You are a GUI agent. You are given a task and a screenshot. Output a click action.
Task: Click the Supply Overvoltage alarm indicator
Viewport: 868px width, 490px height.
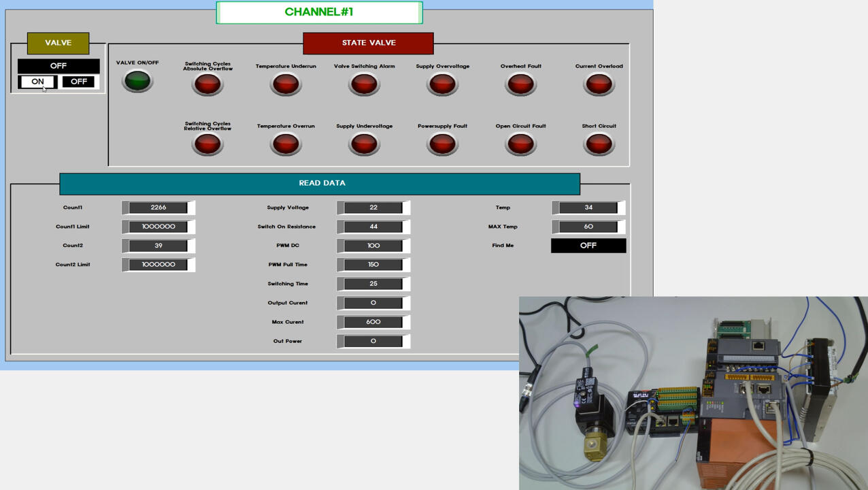click(442, 84)
